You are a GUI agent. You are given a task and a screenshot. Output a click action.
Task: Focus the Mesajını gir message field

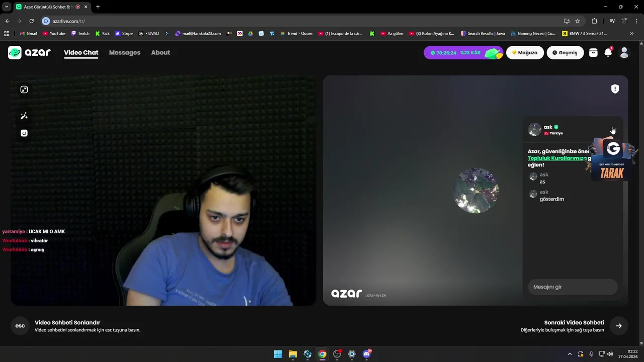click(573, 287)
